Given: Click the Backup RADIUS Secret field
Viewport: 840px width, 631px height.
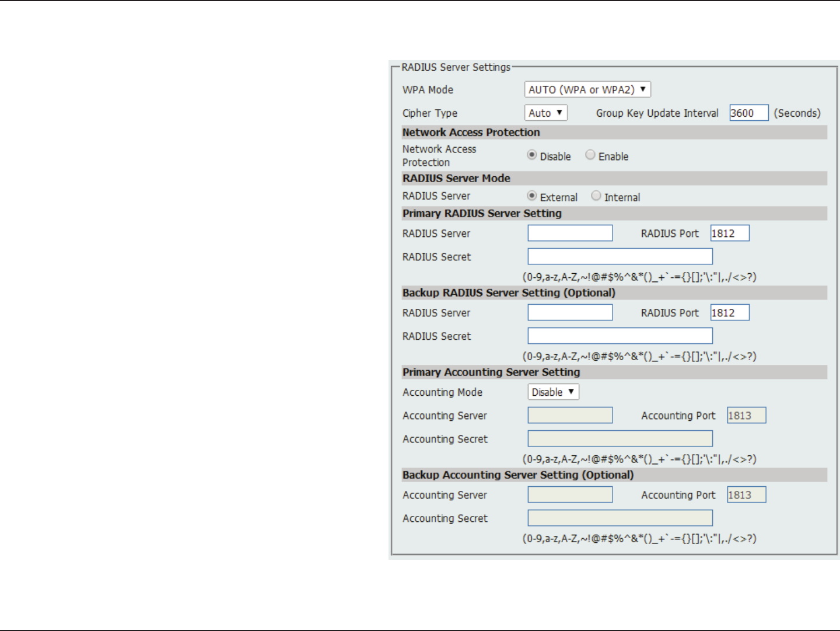Looking at the screenshot, I should pos(620,336).
